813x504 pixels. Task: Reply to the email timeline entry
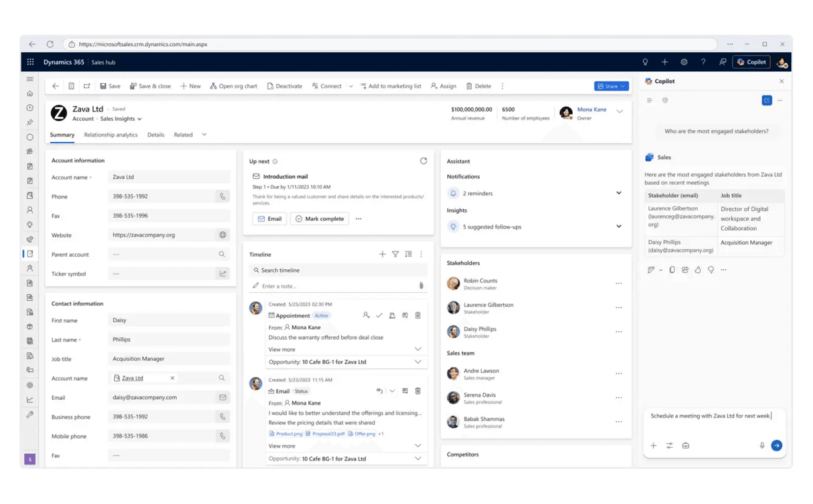click(x=379, y=391)
